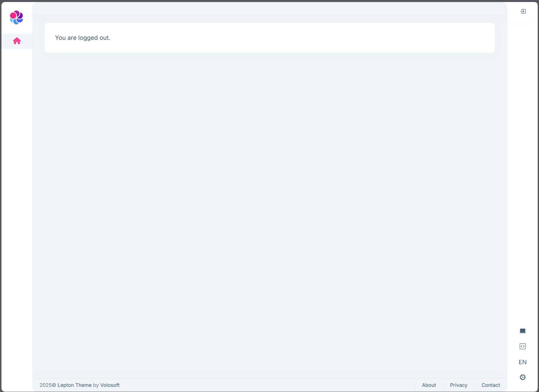Click the login icon at top right
539x392 pixels.
pos(523,11)
